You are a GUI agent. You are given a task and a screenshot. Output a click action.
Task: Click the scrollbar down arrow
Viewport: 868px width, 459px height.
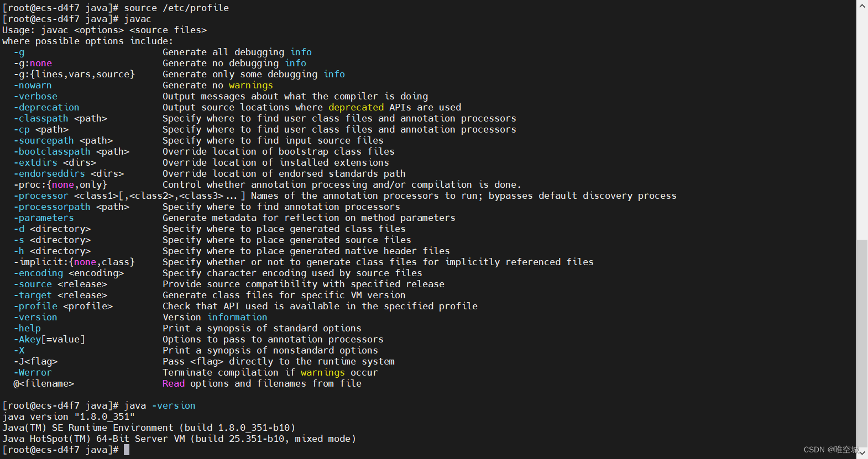point(862,453)
